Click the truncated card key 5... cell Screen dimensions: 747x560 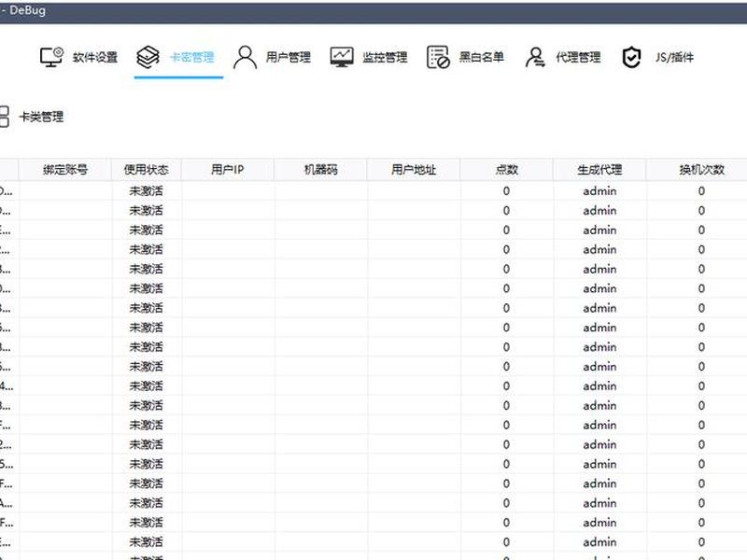[x=7, y=464]
